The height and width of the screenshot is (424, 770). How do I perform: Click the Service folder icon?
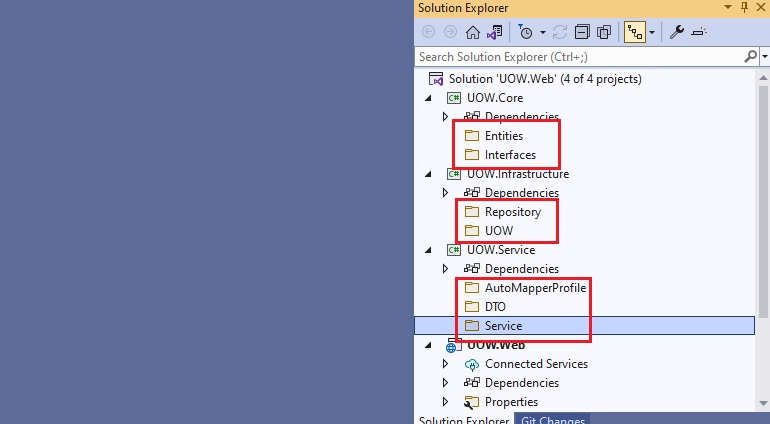[x=472, y=326]
